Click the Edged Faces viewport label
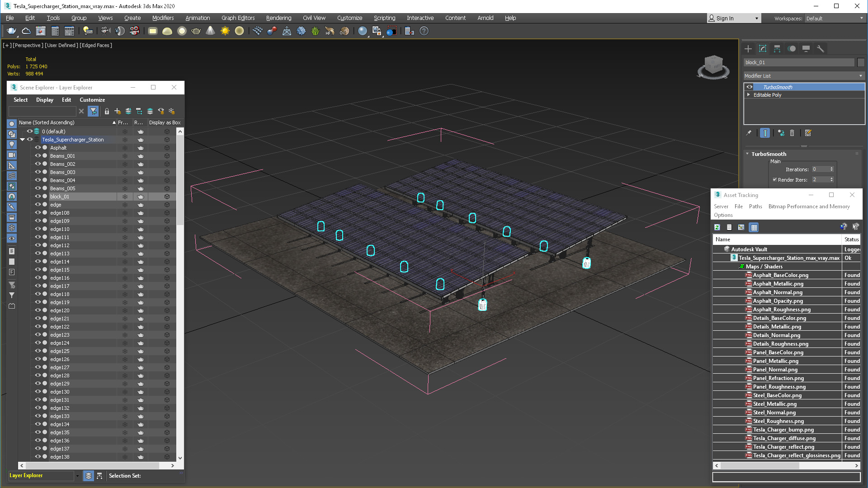868x488 pixels. (x=96, y=45)
